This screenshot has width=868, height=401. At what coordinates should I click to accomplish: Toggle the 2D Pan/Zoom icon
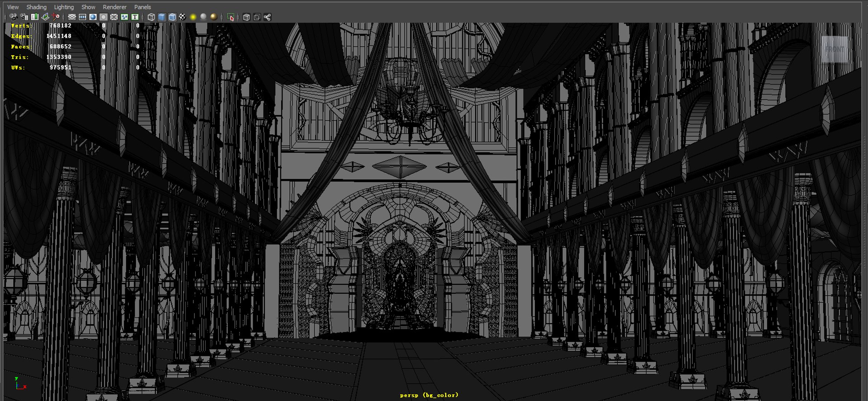coord(56,17)
